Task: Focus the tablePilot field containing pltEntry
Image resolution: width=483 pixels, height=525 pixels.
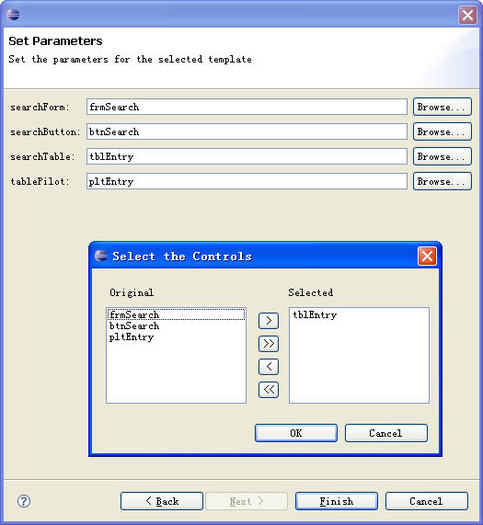Action: coord(247,181)
